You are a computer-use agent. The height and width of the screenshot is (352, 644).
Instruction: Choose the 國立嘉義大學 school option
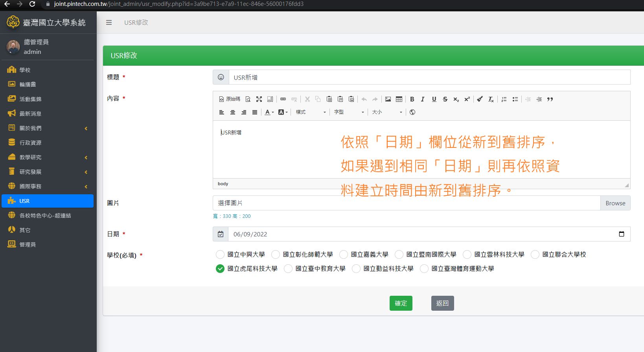click(x=344, y=254)
